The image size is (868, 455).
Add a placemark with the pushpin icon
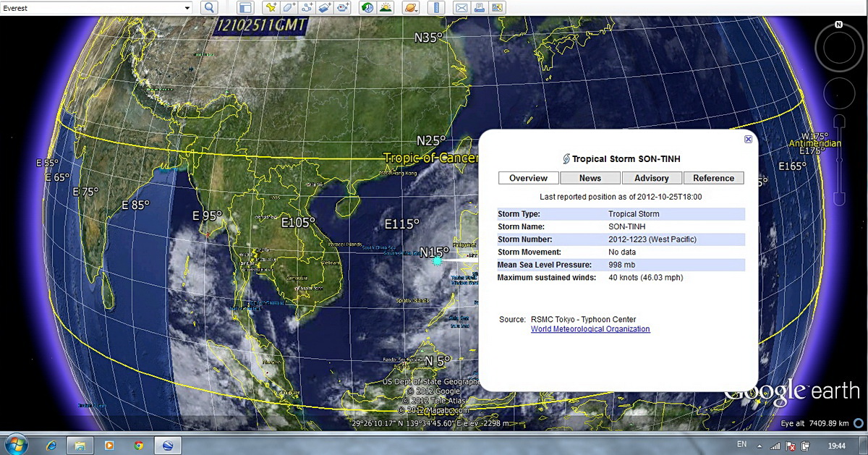(271, 7)
